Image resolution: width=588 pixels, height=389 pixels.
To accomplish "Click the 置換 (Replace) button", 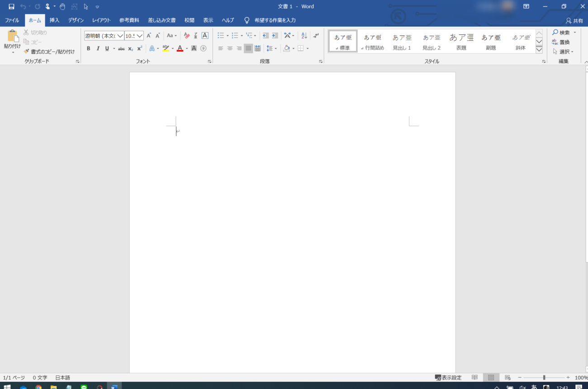I will coord(561,42).
